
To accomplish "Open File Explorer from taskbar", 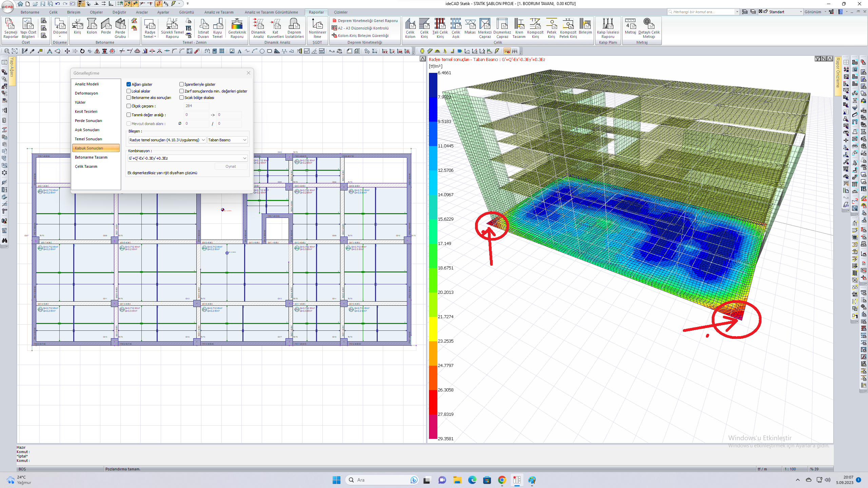I will (x=457, y=480).
